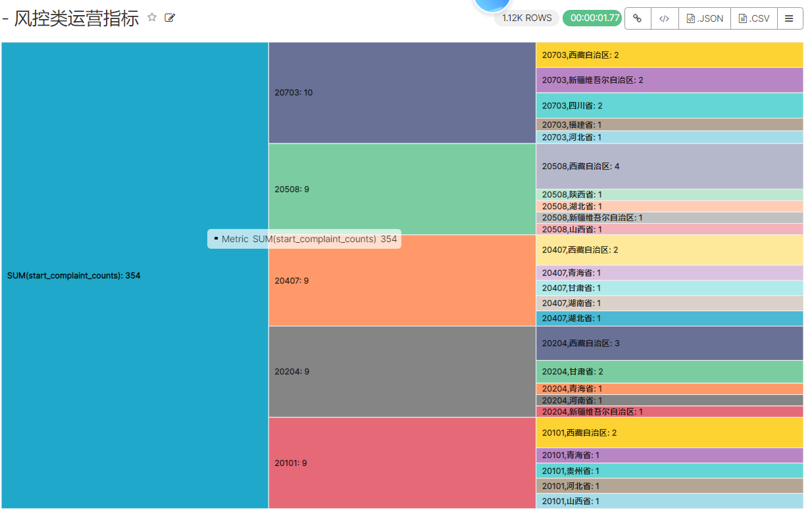Image resolution: width=812 pixels, height=510 pixels.
Task: Click 20407,湖北省: 1 cell
Action: 670,319
